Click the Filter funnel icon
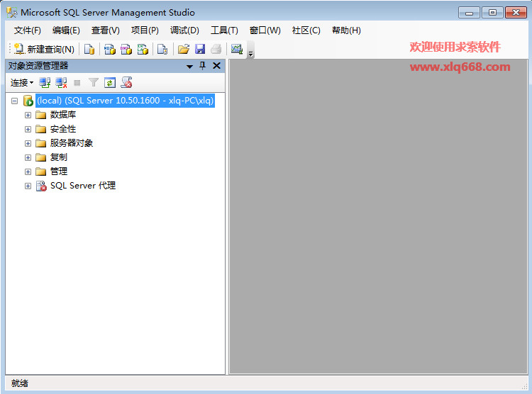 (x=94, y=82)
